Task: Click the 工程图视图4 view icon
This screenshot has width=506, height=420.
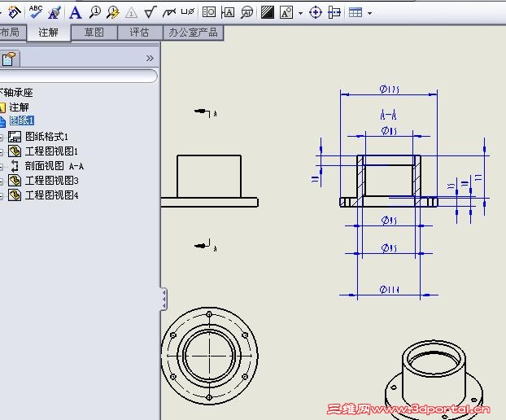Action: 15,195
